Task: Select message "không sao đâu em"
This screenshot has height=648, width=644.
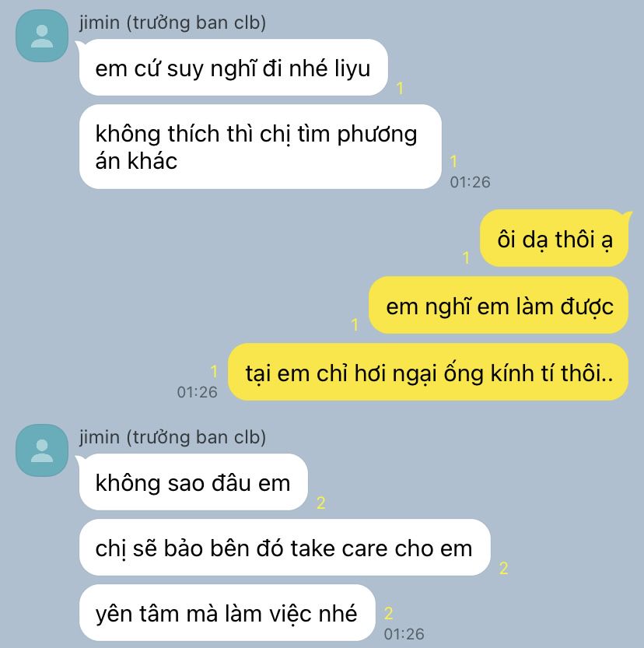Action: pos(194,482)
